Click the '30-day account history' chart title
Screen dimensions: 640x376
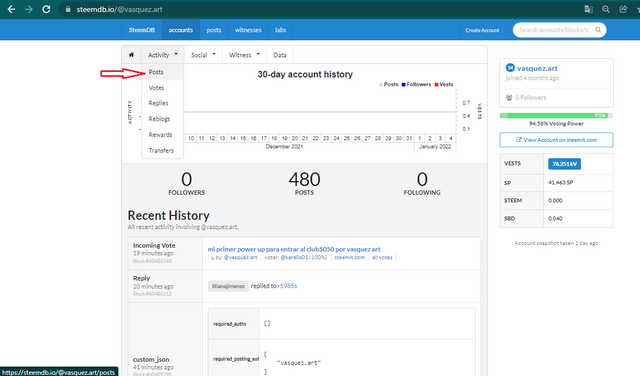[x=305, y=74]
